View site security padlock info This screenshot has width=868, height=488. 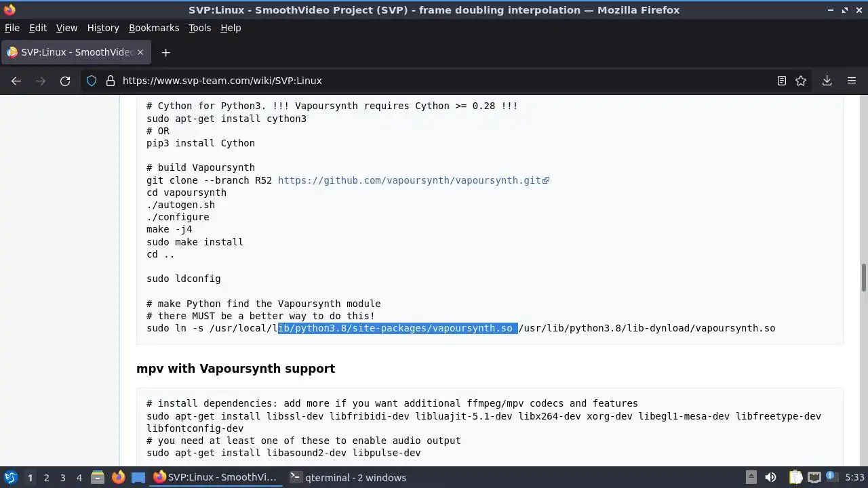111,81
